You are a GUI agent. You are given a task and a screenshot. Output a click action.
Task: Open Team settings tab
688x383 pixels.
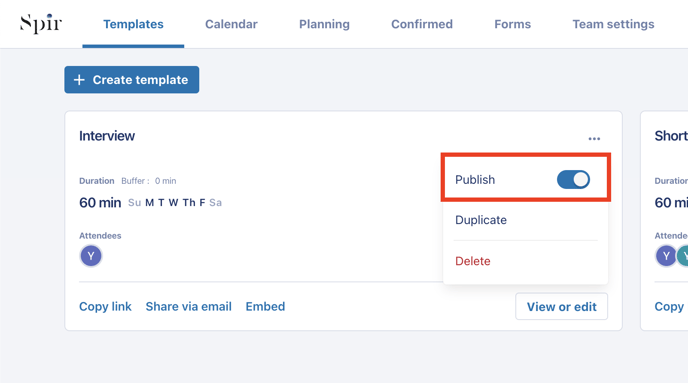pyautogui.click(x=613, y=24)
